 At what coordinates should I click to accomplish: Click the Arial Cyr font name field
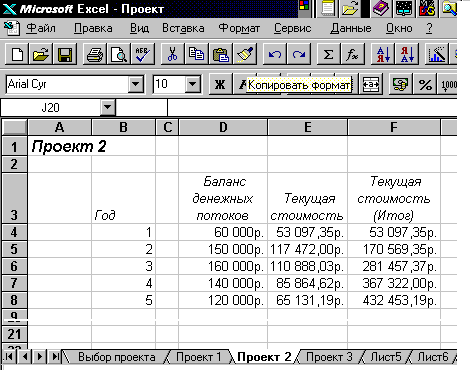coord(68,84)
